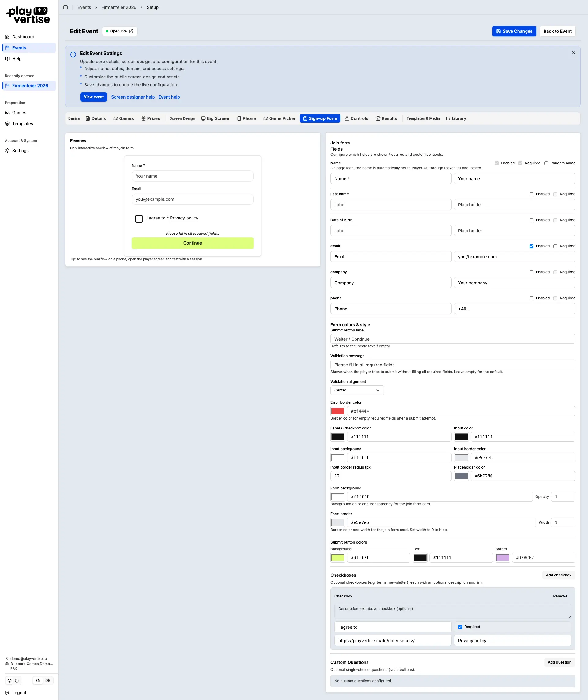Image resolution: width=588 pixels, height=700 pixels.
Task: Open the event live in new tab
Action: 119,31
